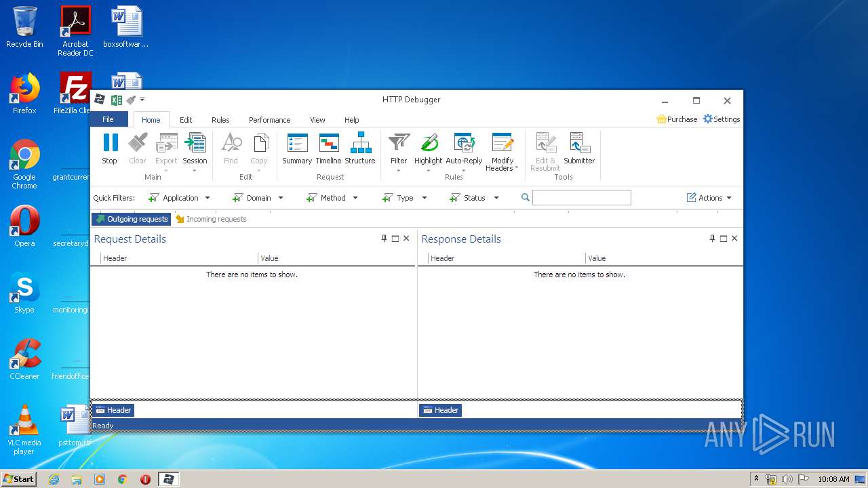
Task: Sort by Value column in Response Details
Action: pyautogui.click(x=664, y=258)
